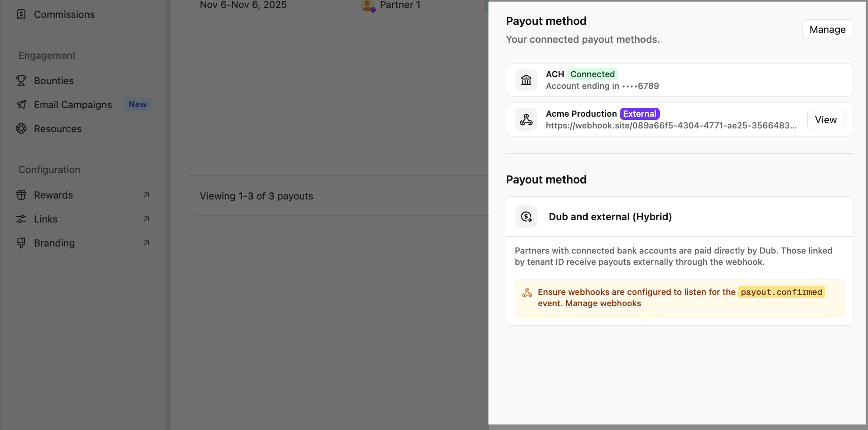Click View on the Acme Production webhook
This screenshot has width=868, height=430.
click(825, 119)
